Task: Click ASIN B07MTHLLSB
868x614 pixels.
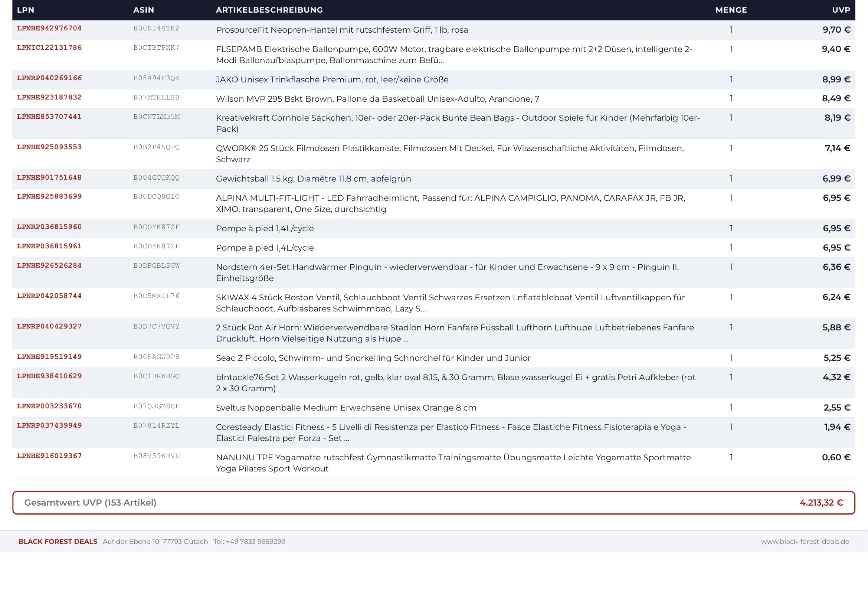Action: 157,98
